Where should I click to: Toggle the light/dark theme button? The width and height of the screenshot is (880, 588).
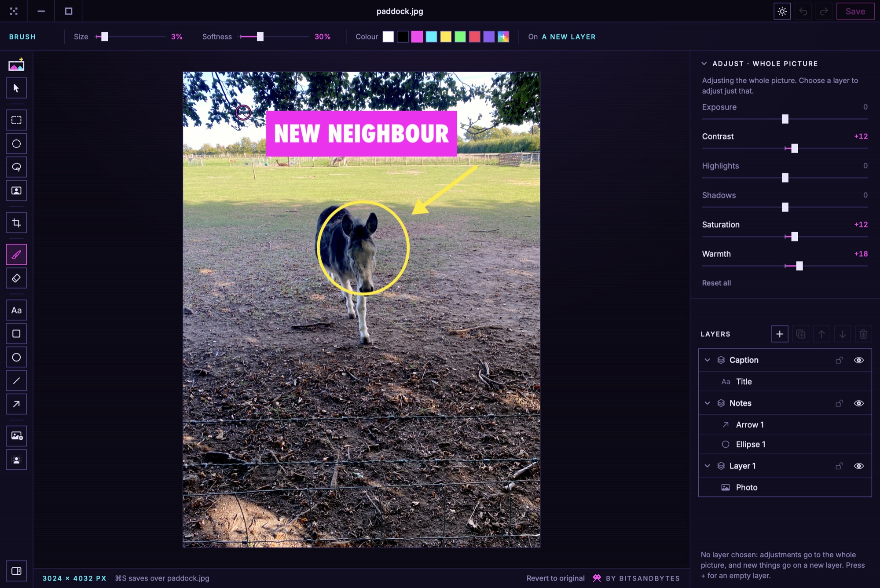point(782,11)
